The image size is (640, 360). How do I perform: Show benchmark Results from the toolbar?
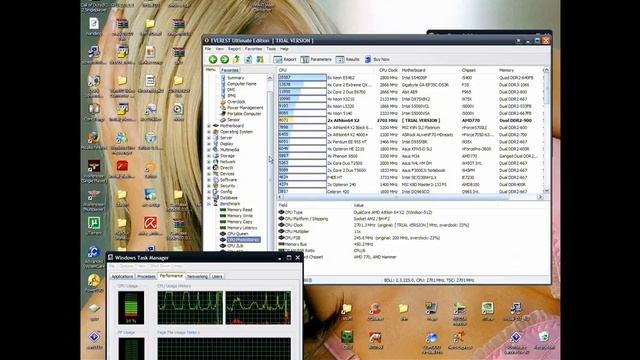[347, 60]
